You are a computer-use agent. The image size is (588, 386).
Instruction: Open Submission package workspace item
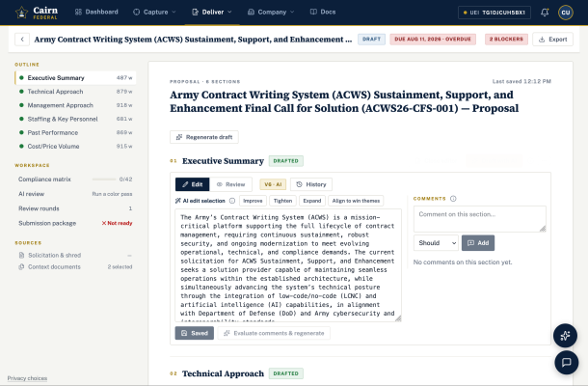[75, 223]
